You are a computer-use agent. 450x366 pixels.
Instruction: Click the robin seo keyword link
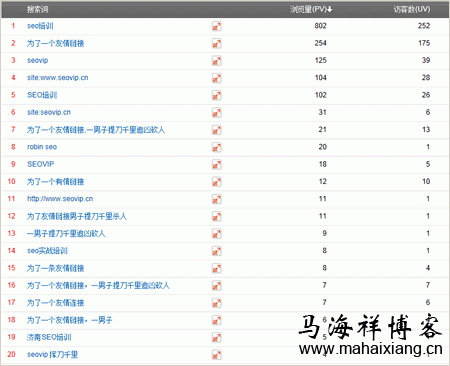(x=42, y=147)
